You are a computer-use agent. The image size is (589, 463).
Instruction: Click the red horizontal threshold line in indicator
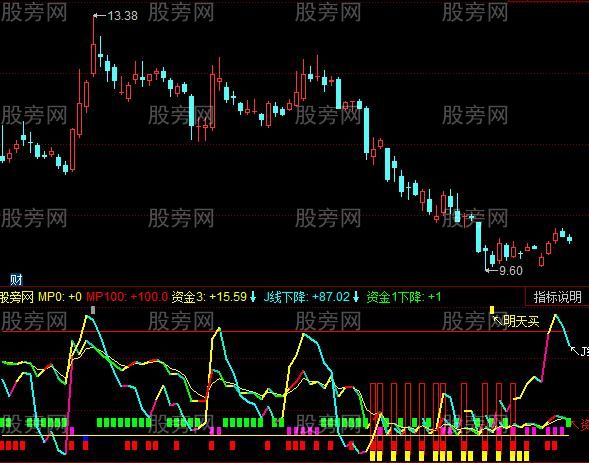pos(285,331)
